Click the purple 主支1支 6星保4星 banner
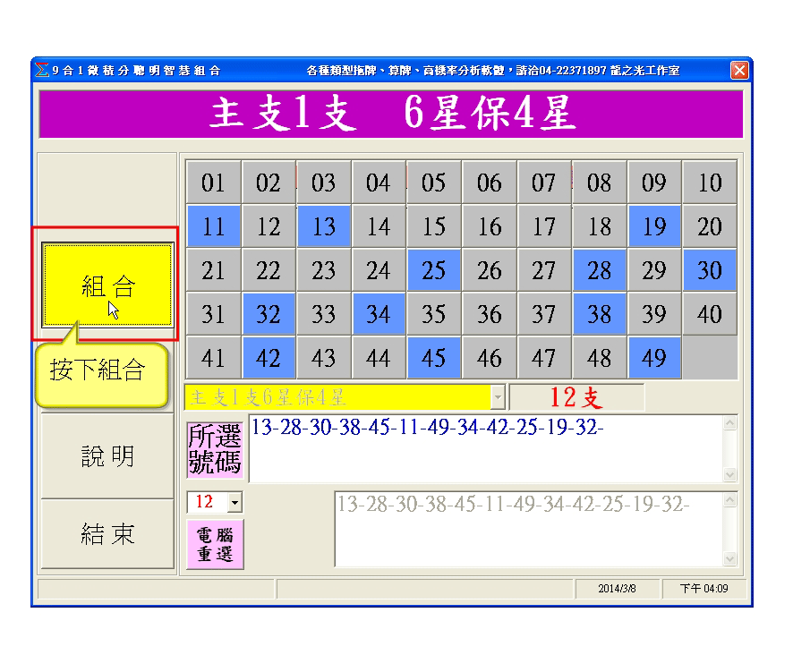The width and height of the screenshot is (793, 672). pyautogui.click(x=391, y=114)
